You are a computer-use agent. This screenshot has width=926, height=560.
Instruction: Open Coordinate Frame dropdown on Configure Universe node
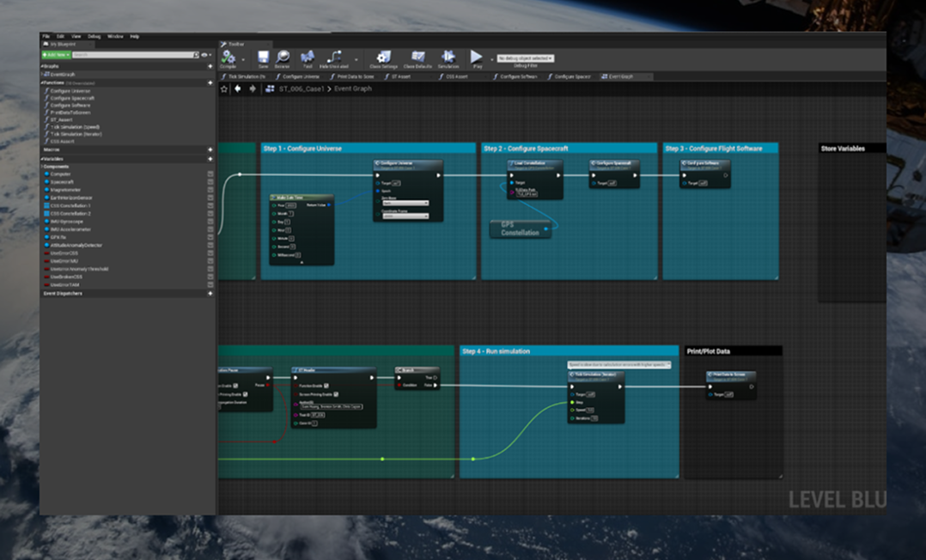pos(404,216)
